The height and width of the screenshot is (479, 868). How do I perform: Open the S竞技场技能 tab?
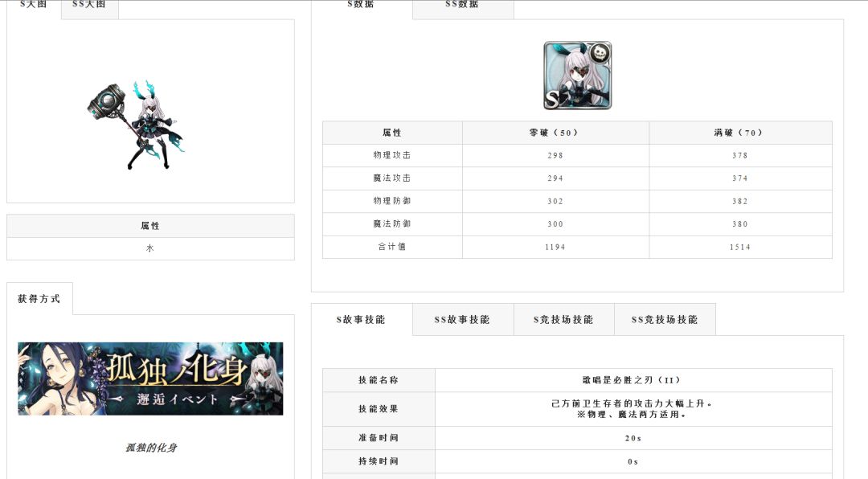point(563,320)
